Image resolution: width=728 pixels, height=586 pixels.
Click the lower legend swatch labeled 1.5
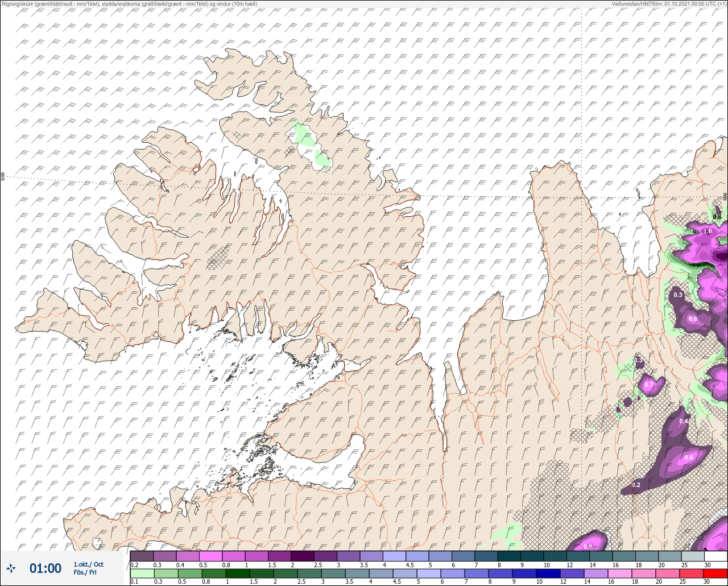pos(262,573)
